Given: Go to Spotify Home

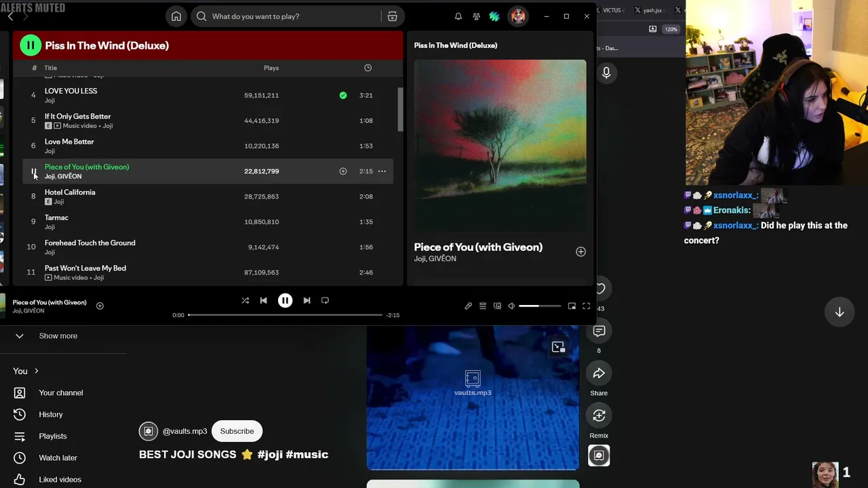Looking at the screenshot, I should (176, 16).
